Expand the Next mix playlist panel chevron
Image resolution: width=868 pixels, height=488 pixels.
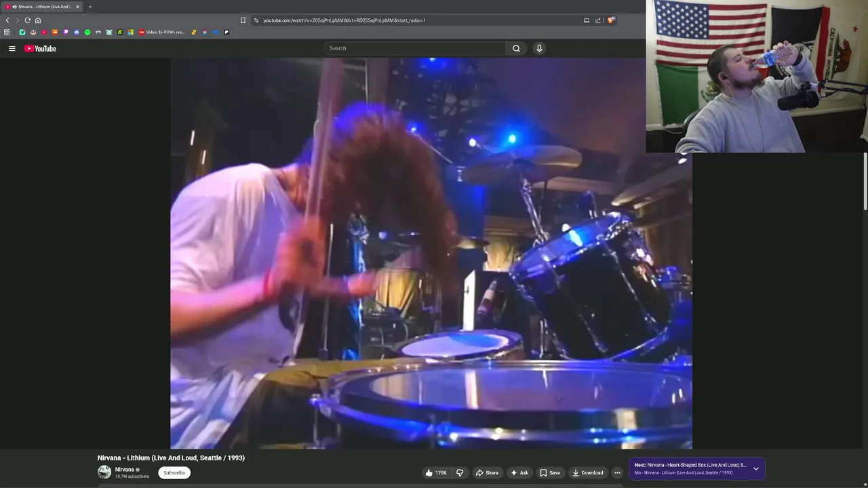click(756, 468)
